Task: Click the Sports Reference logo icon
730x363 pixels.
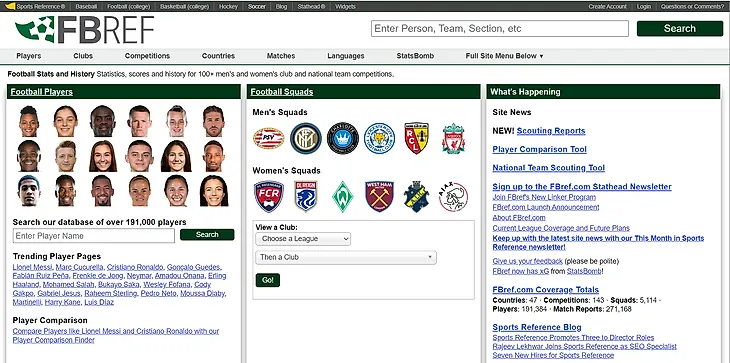Action: [10, 7]
